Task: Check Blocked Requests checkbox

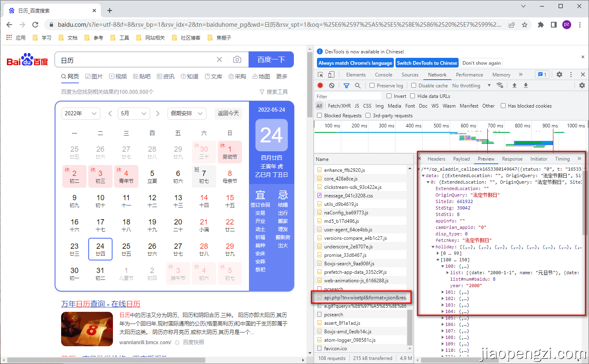Action: pyautogui.click(x=319, y=115)
